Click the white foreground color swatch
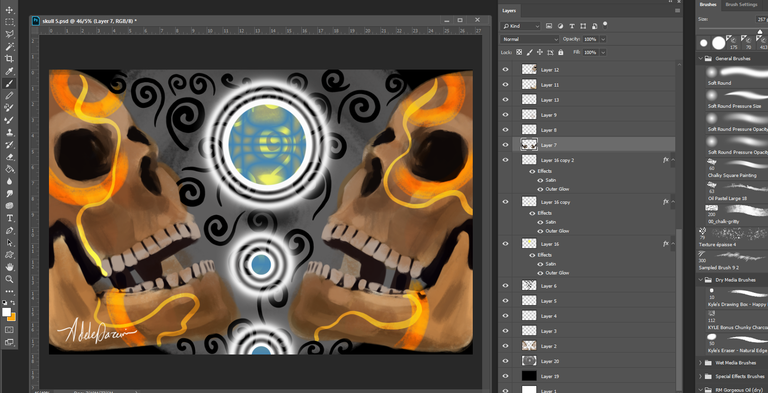 click(x=6, y=312)
